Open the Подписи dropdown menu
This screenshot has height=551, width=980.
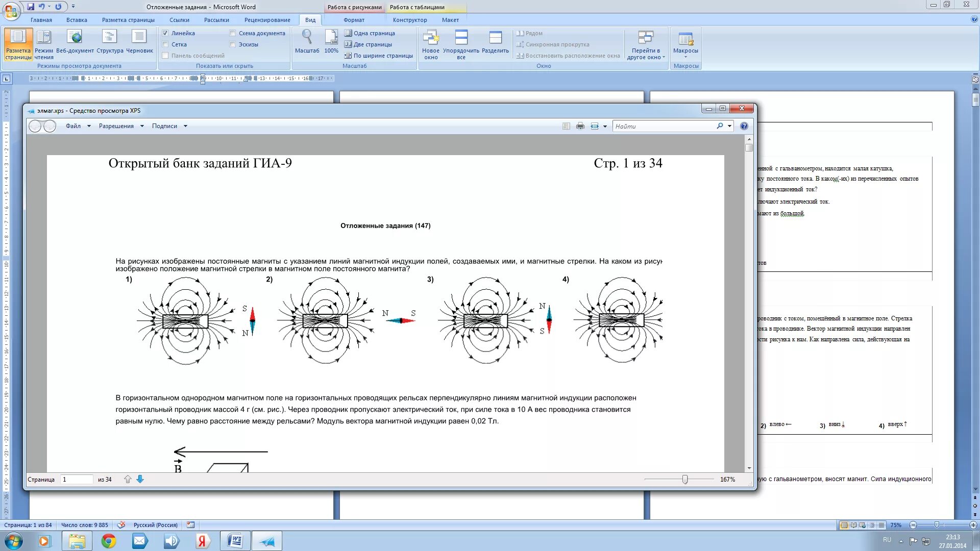click(169, 126)
